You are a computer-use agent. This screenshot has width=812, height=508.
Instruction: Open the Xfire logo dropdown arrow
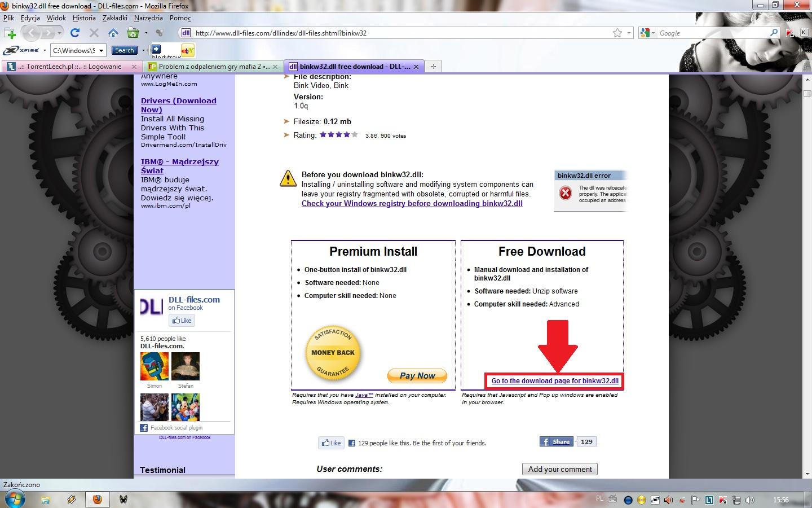(x=44, y=51)
